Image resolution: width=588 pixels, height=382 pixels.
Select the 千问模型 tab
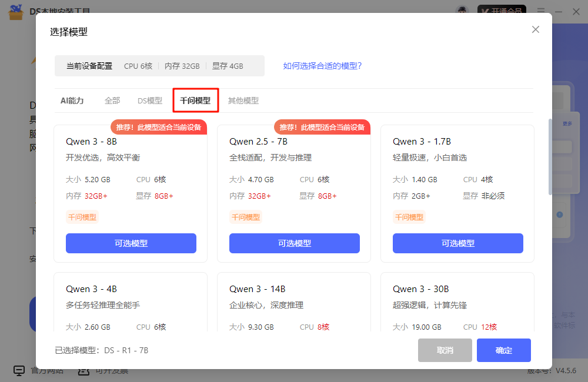pos(195,100)
